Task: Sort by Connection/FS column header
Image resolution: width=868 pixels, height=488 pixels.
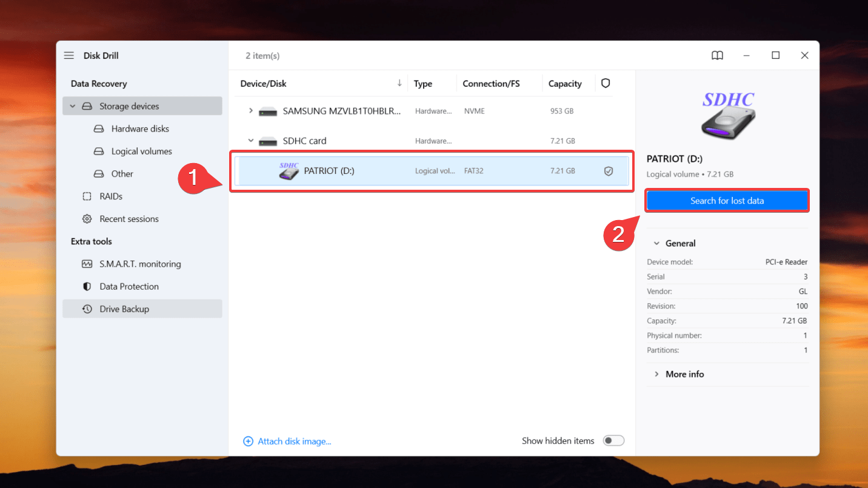Action: [491, 84]
